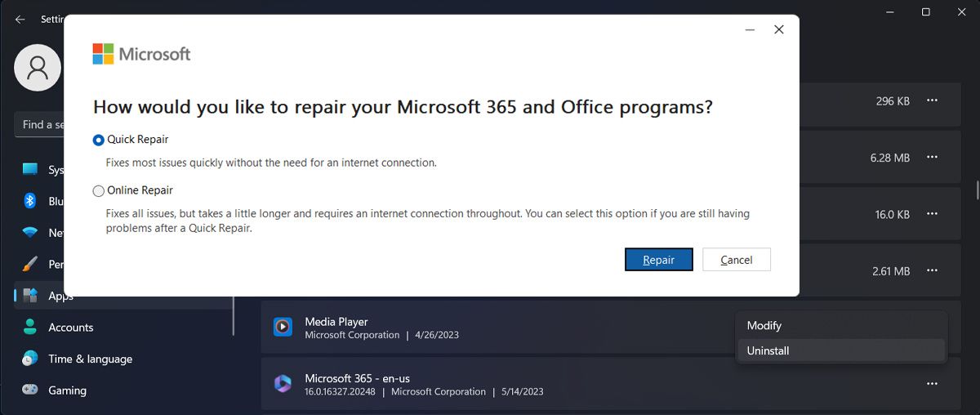This screenshot has width=980, height=415.
Task: Click the Settings window vertical scrollbar
Action: point(977,190)
